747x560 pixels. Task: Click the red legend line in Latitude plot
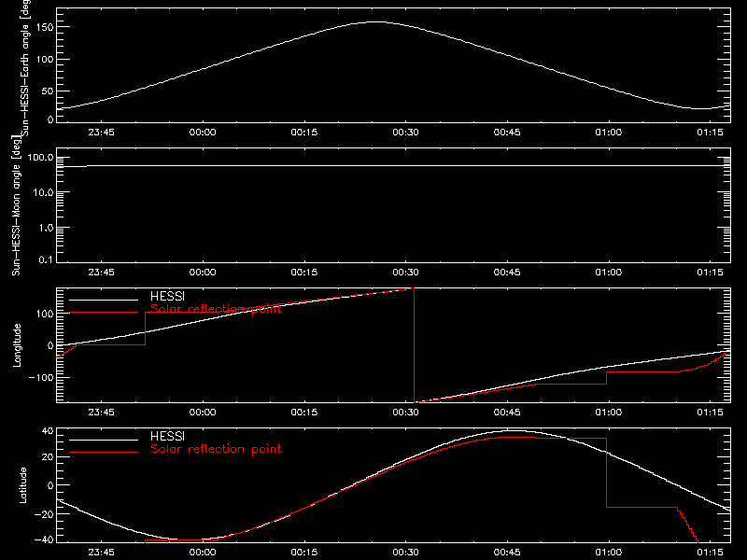point(104,453)
